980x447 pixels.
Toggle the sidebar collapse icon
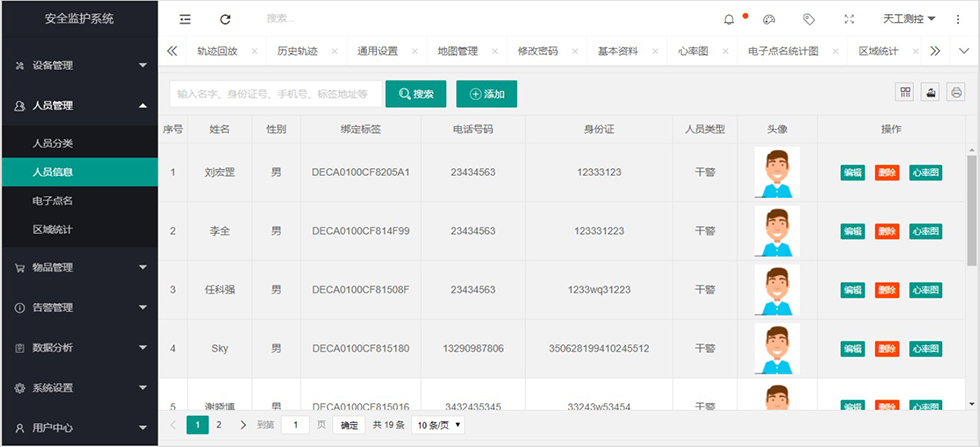185,19
